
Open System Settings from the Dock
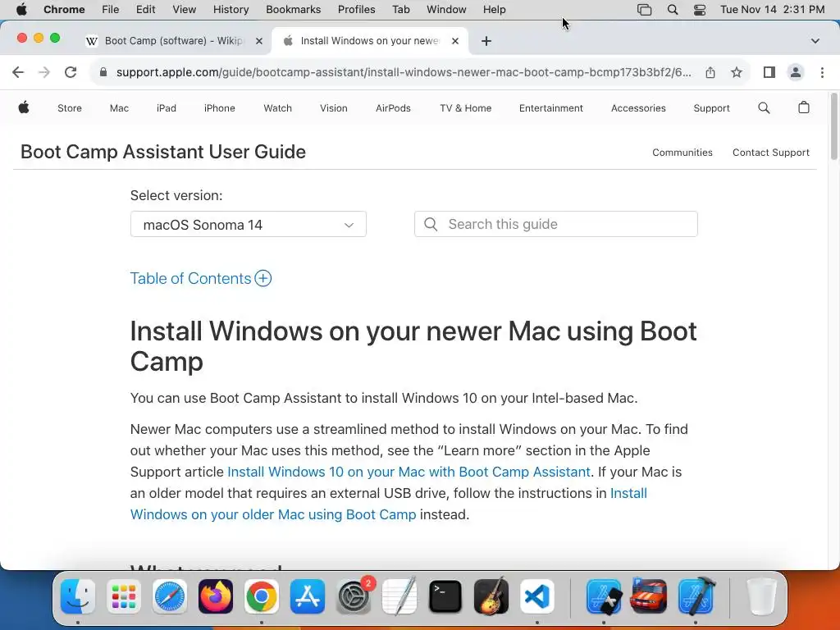(x=354, y=596)
